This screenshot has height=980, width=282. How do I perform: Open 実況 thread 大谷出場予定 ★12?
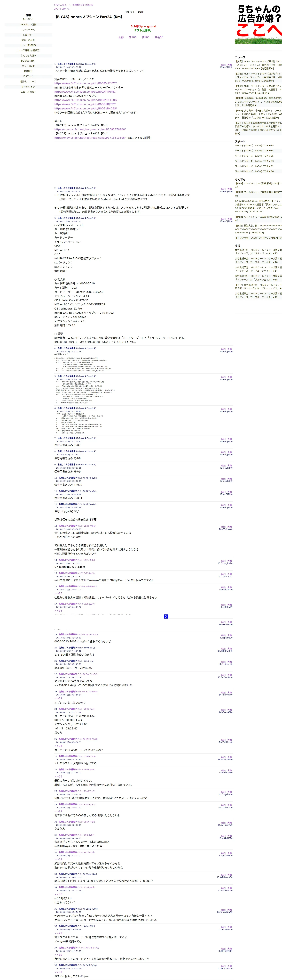(258, 295)
